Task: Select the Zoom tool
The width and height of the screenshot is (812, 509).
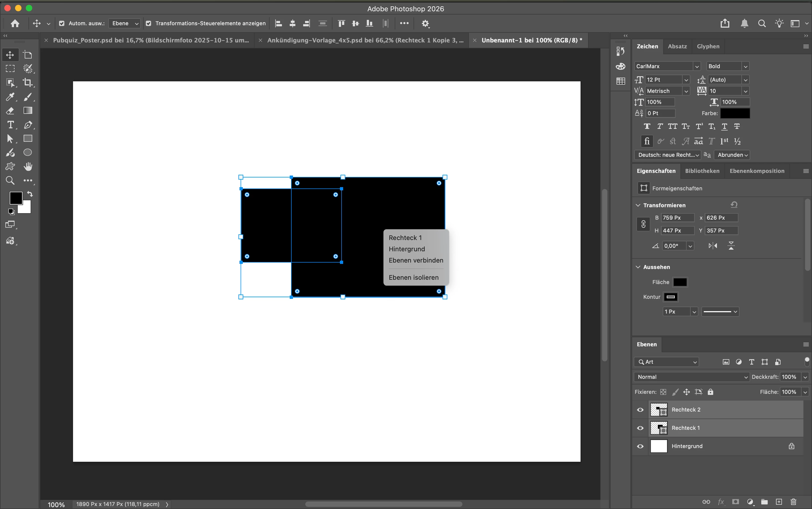Action: pyautogui.click(x=10, y=180)
